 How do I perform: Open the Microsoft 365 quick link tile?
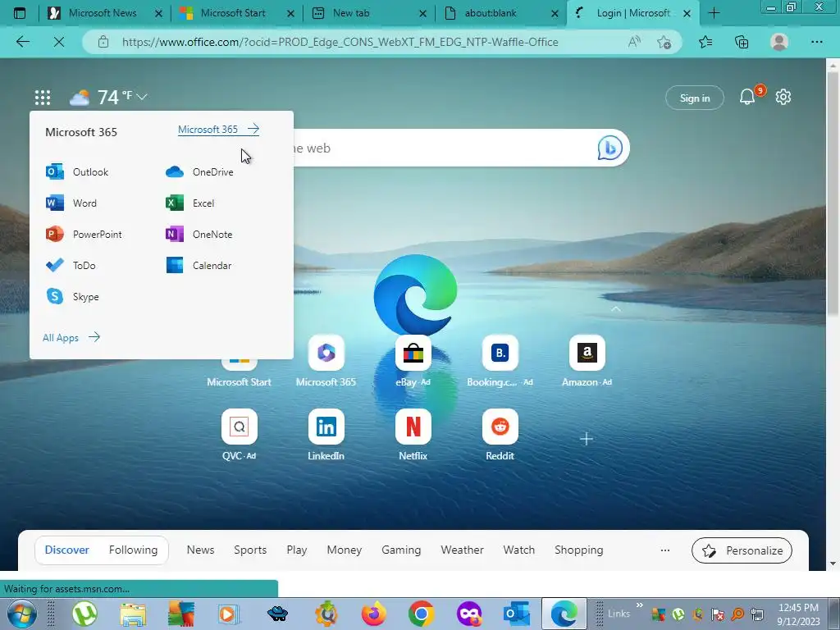(326, 361)
